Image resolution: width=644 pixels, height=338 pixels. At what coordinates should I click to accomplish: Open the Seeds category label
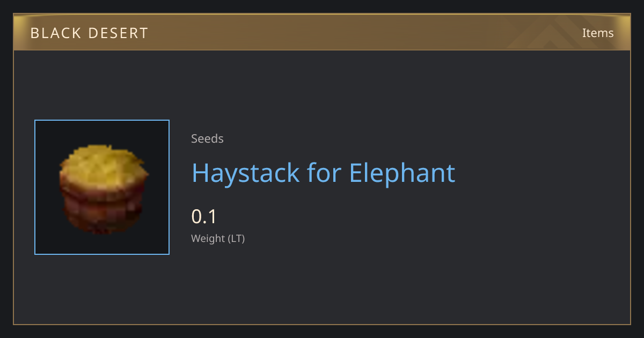pyautogui.click(x=207, y=138)
